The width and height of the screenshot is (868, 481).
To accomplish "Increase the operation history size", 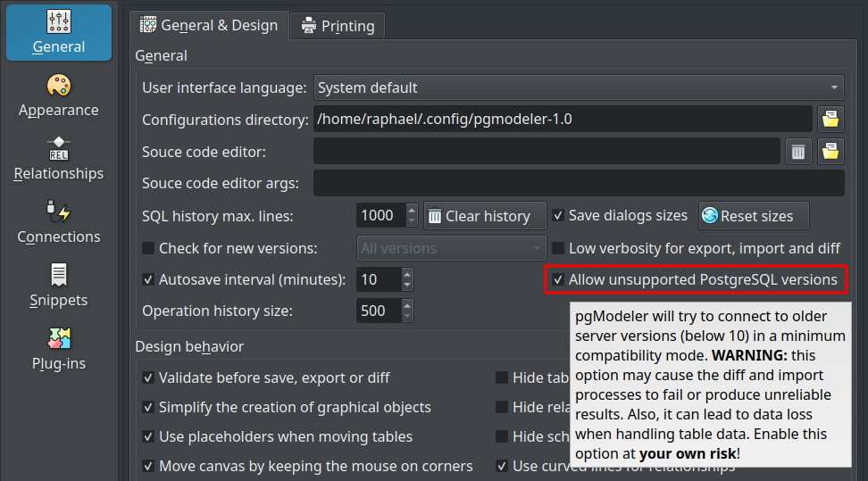I will pyautogui.click(x=407, y=305).
